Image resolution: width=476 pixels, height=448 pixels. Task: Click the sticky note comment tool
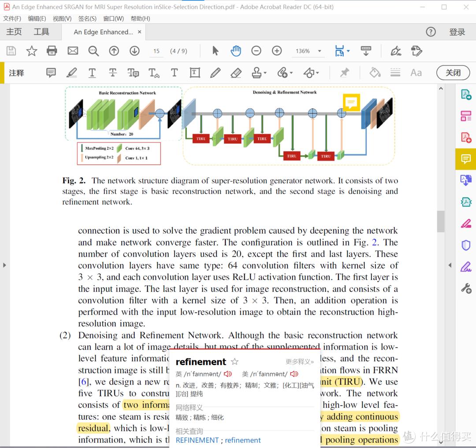(51, 73)
